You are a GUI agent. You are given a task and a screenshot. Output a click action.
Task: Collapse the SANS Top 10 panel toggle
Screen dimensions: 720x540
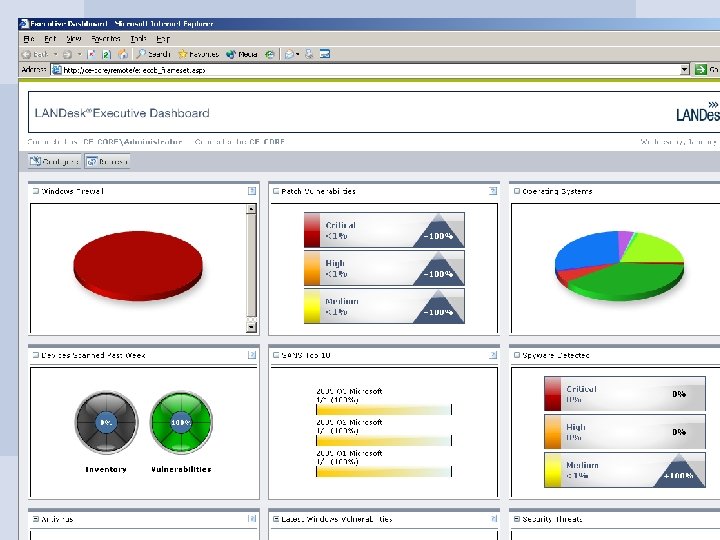click(x=276, y=355)
